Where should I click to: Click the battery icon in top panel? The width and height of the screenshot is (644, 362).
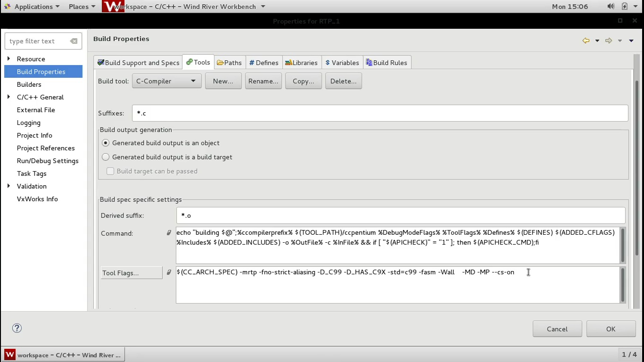coord(624,7)
